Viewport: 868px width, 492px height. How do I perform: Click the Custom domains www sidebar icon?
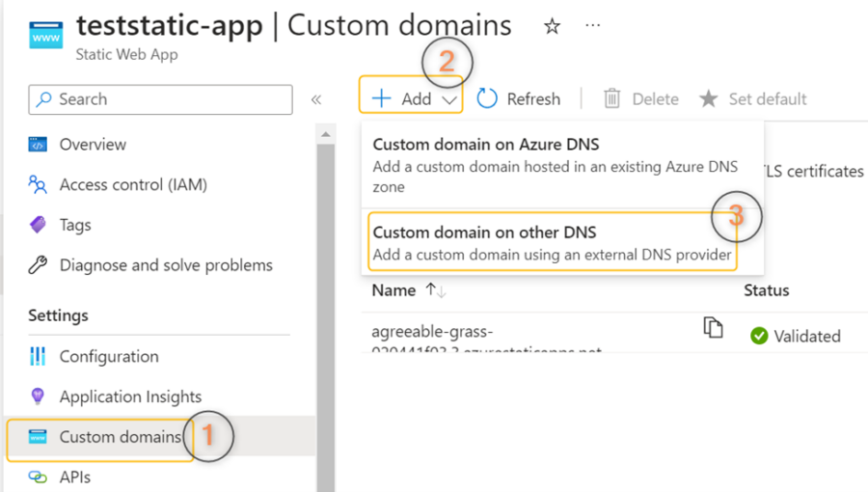coord(38,437)
